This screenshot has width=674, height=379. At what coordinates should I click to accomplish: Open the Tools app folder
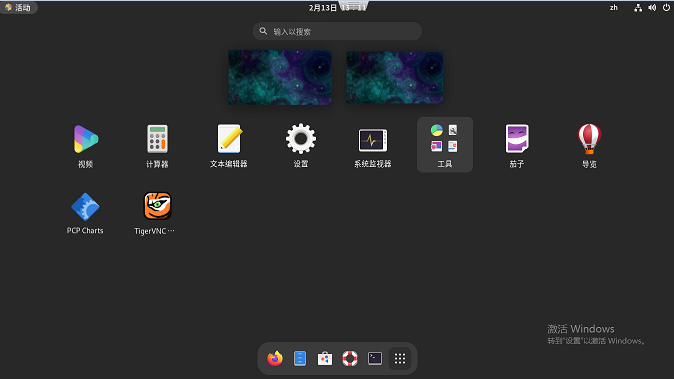coord(445,145)
